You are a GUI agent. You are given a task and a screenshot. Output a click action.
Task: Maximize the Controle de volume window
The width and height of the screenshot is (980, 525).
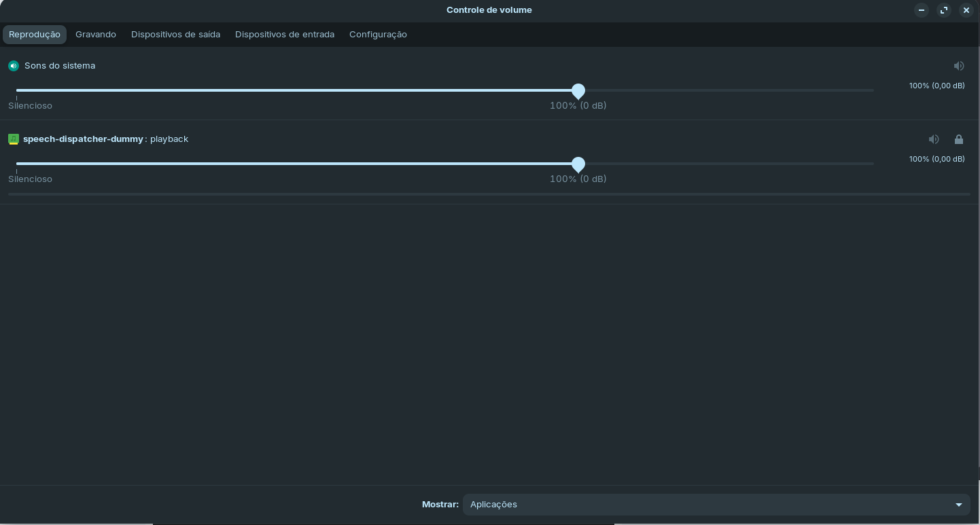(944, 10)
